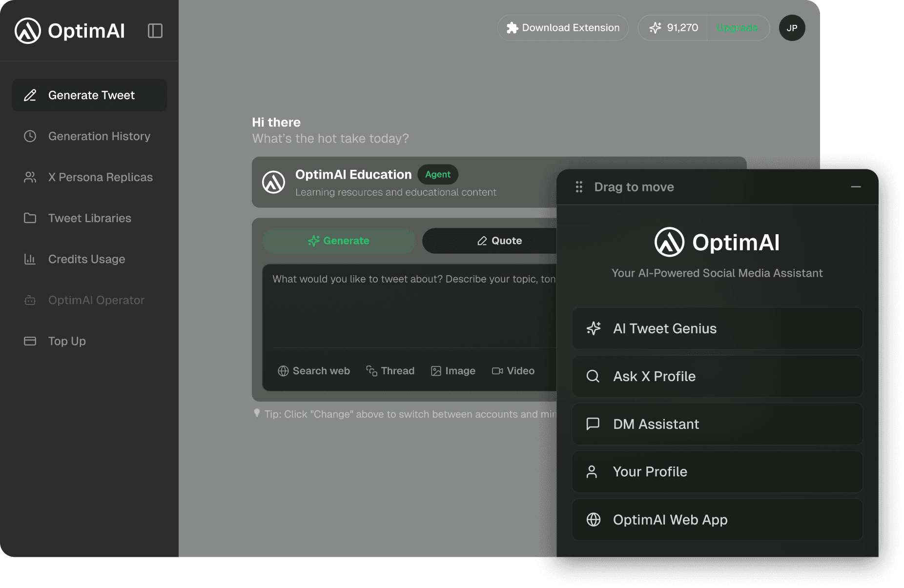Collapse the floating panel with minimize dash
This screenshot has height=588, width=904.
tap(856, 187)
